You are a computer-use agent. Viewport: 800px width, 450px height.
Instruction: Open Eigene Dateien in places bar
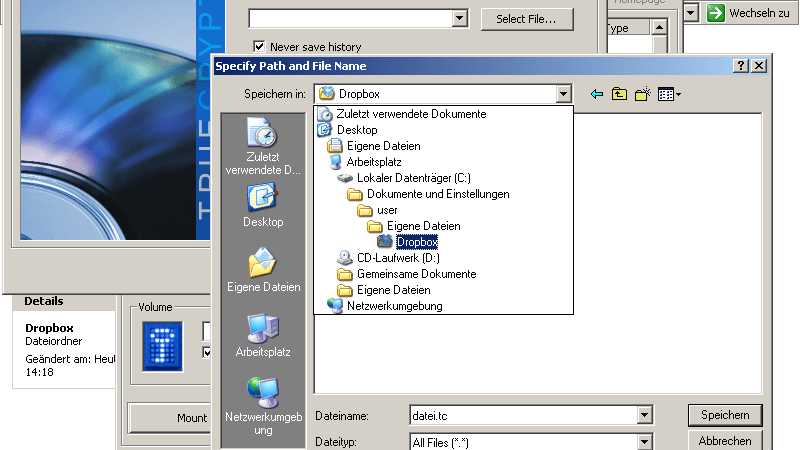[x=263, y=270]
